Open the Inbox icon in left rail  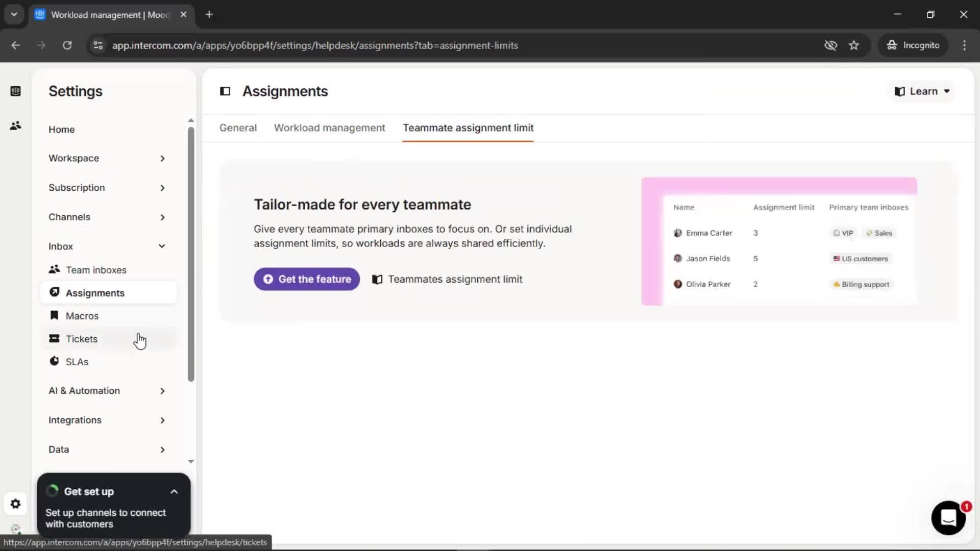click(15, 91)
